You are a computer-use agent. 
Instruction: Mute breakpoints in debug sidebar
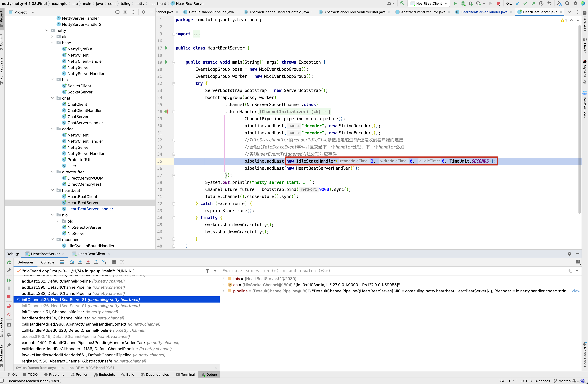pos(9,315)
